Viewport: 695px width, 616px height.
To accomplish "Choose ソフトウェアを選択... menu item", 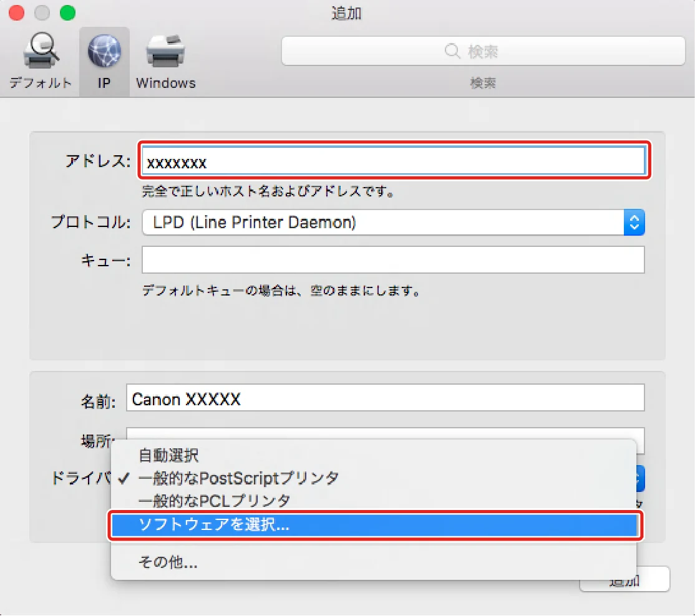I will tap(374, 525).
